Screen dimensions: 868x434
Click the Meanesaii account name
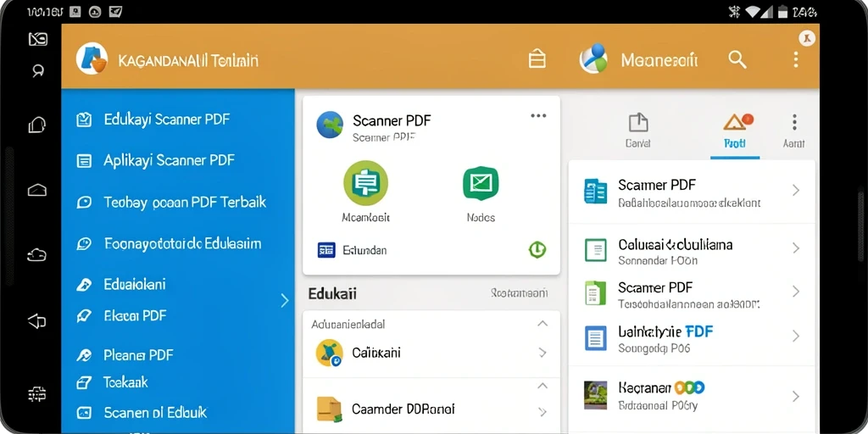coord(659,60)
